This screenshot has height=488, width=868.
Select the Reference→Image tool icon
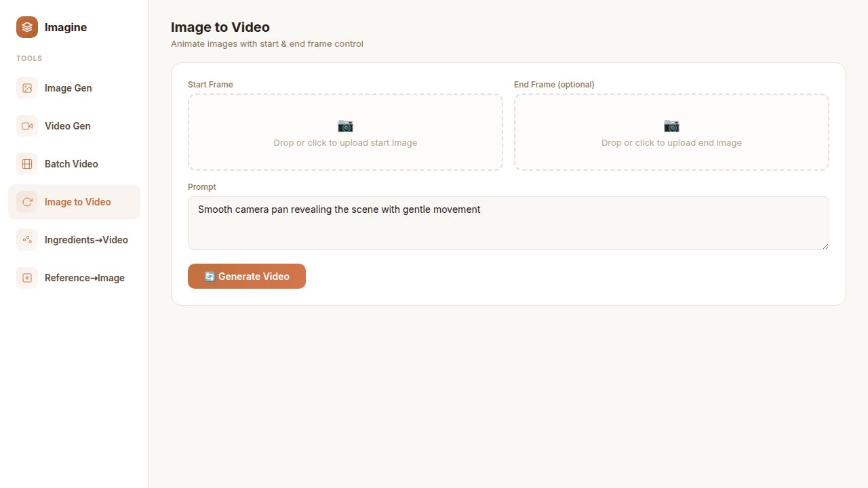point(26,277)
